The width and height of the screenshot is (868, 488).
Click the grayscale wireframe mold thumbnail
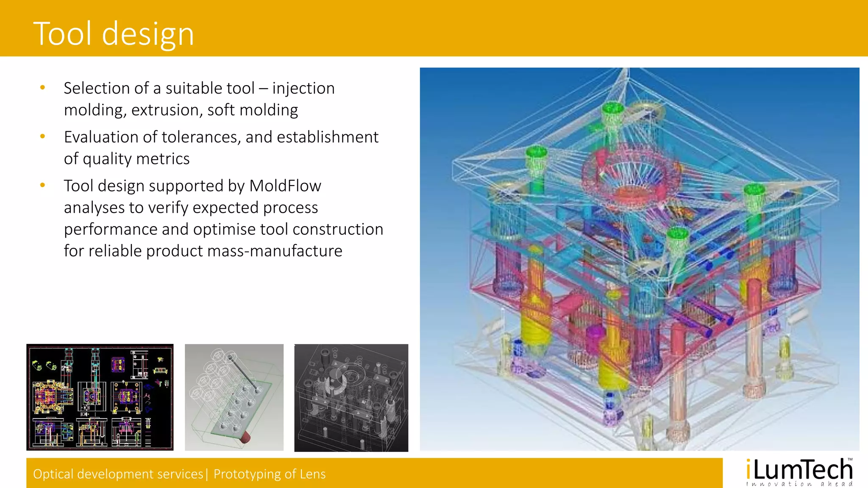point(351,397)
